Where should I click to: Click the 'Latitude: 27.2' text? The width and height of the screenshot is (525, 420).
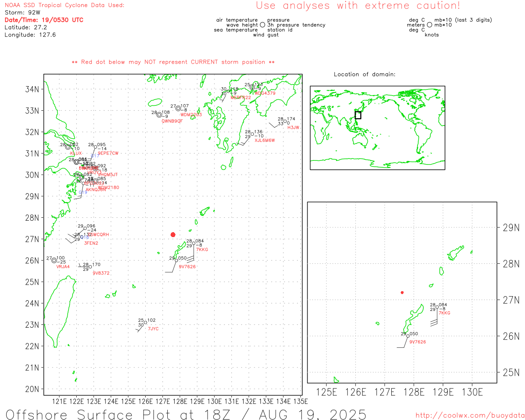(26, 27)
